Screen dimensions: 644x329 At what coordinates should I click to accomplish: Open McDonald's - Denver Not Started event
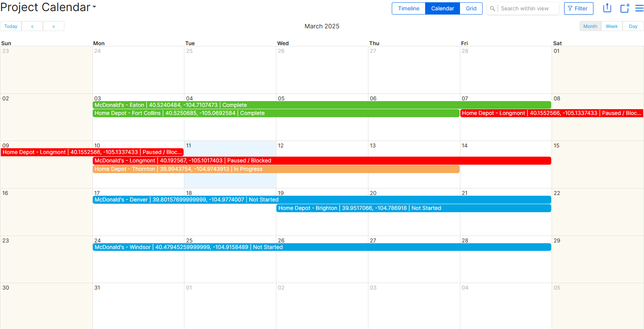coord(322,200)
